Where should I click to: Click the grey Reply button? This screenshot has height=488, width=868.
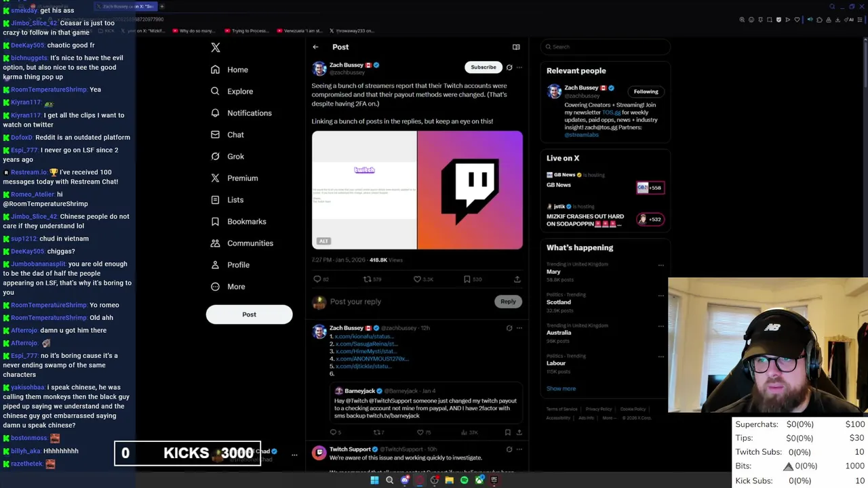click(x=508, y=302)
